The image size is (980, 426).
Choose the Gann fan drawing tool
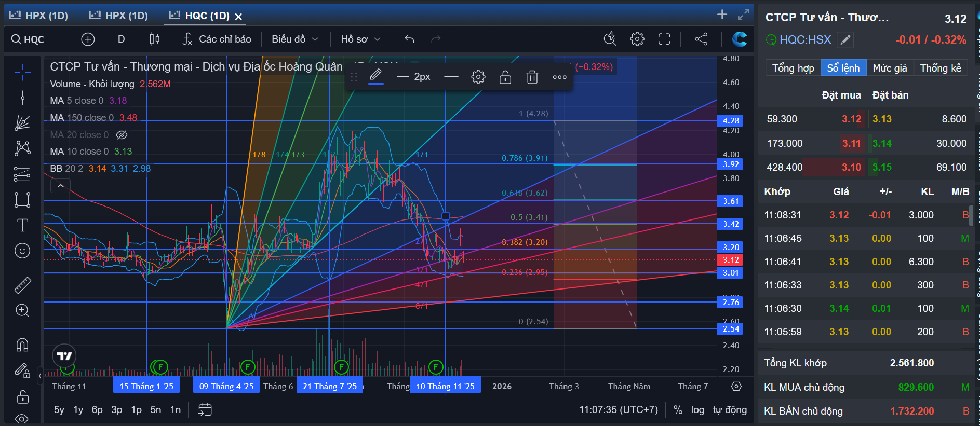[x=22, y=123]
